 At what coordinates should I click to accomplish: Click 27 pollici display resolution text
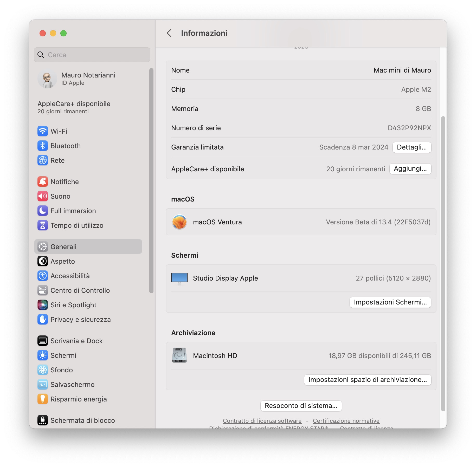393,278
